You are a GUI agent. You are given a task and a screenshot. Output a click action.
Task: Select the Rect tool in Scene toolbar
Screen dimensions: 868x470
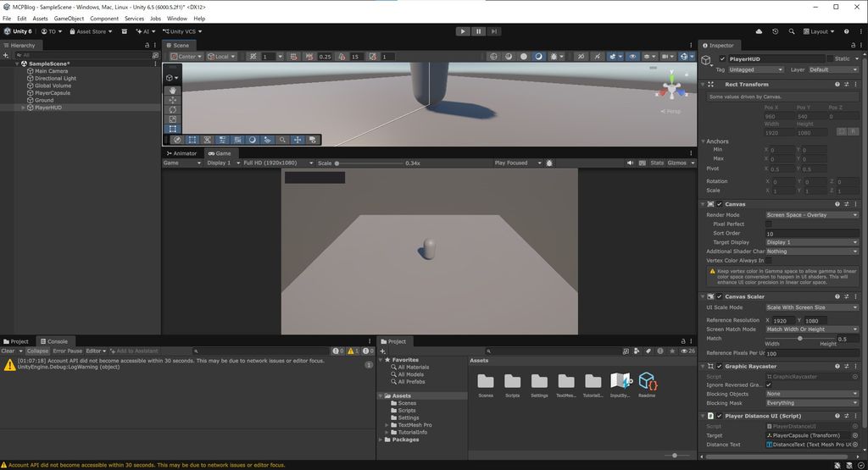(173, 128)
